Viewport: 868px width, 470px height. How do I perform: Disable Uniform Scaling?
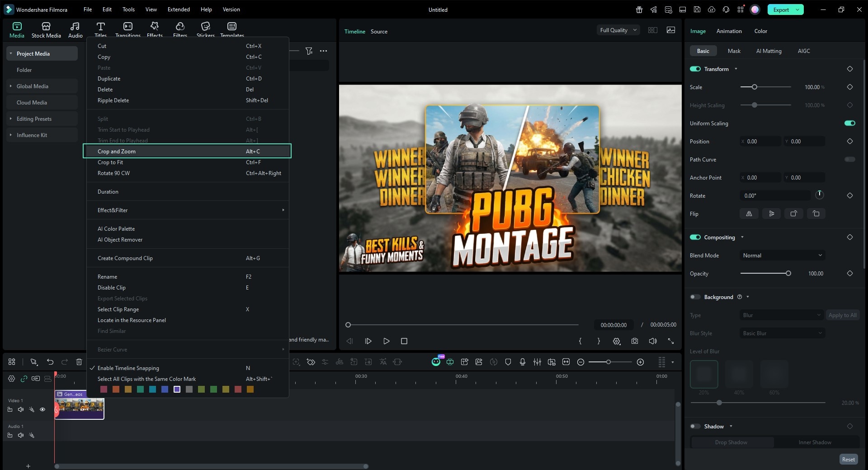pos(849,123)
